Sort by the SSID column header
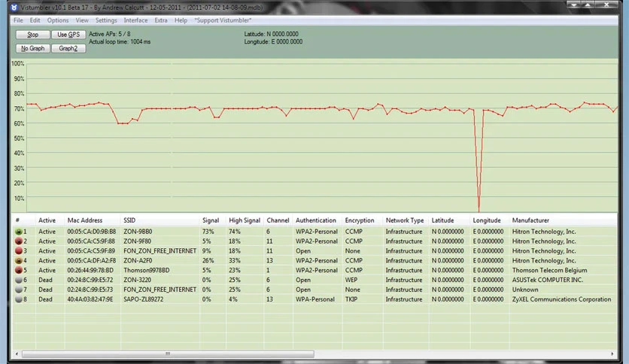The image size is (629, 364). [160, 220]
